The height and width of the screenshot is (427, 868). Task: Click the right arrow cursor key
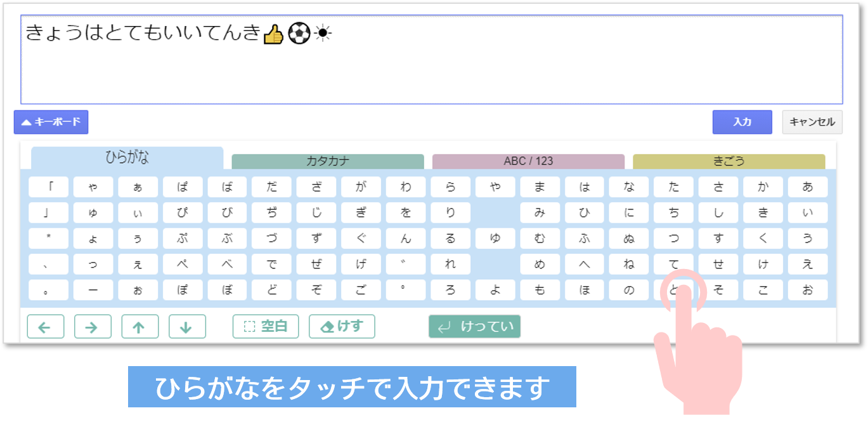(93, 327)
